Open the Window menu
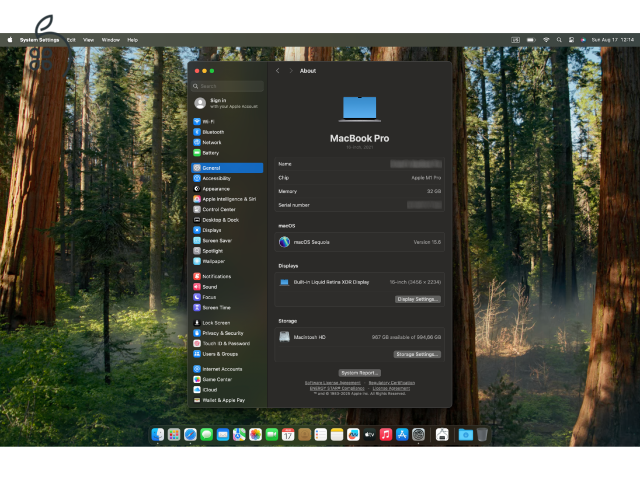640x480 pixels. (111, 40)
